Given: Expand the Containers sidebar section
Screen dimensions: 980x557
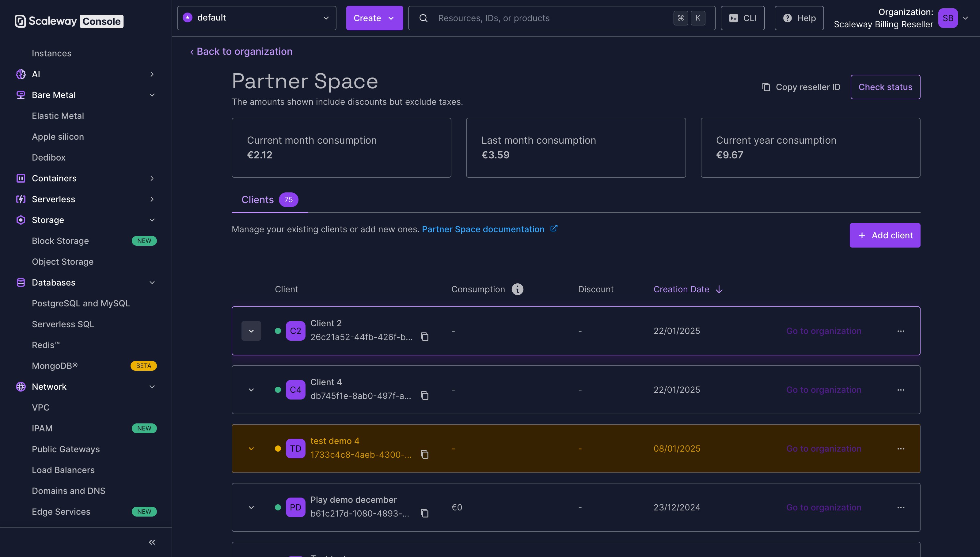Looking at the screenshot, I should point(152,178).
